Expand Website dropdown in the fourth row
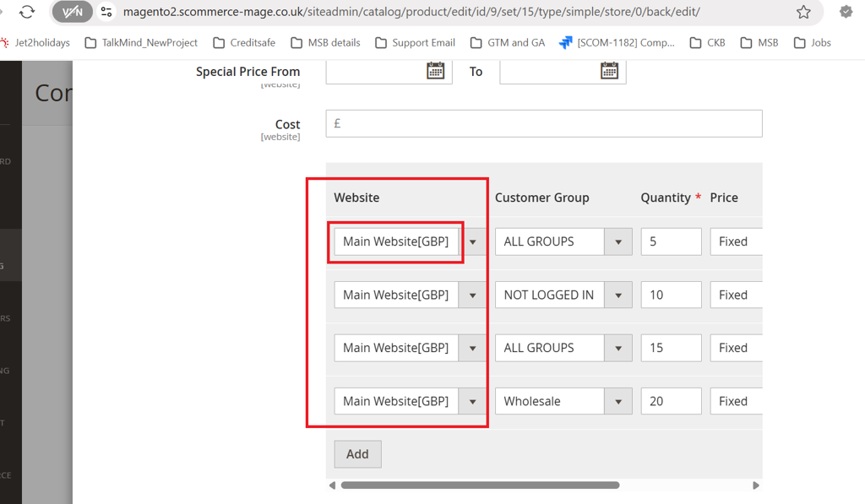The image size is (865, 504). click(410, 401)
